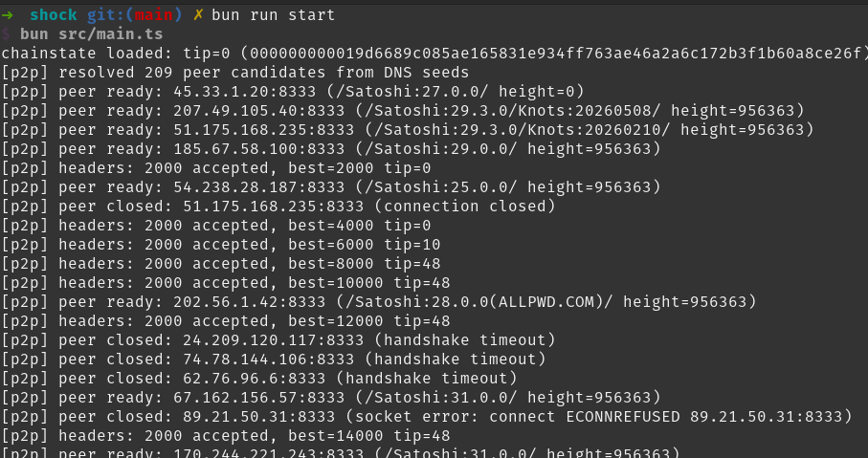868x458 pixels.
Task: Click the peer address 67.162.156.57:8333
Action: tap(259, 398)
